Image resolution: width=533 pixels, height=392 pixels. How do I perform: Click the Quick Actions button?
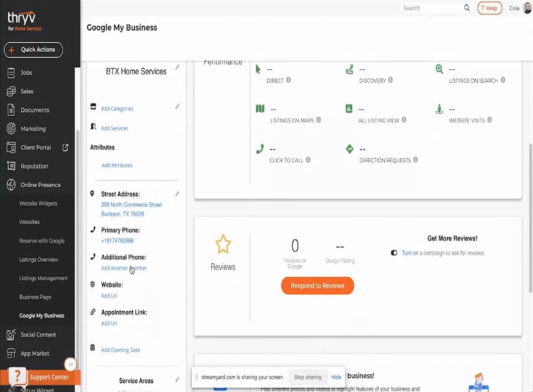(33, 50)
